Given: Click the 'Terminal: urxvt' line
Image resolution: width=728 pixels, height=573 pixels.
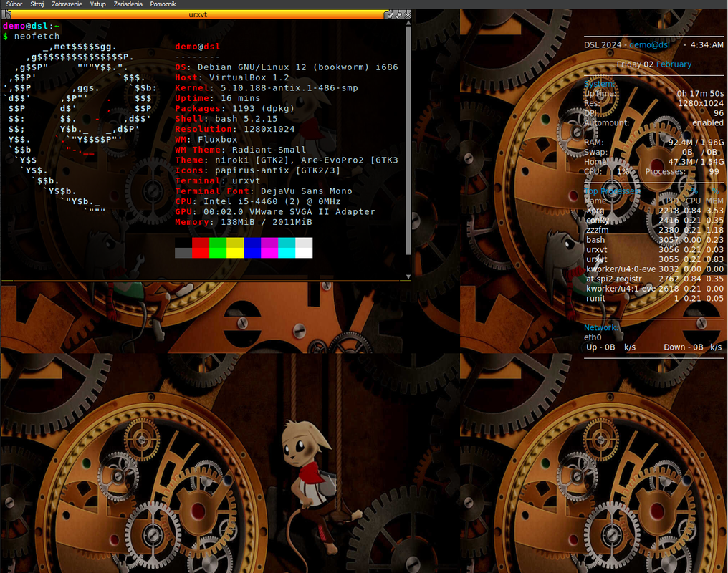Looking at the screenshot, I should point(218,180).
